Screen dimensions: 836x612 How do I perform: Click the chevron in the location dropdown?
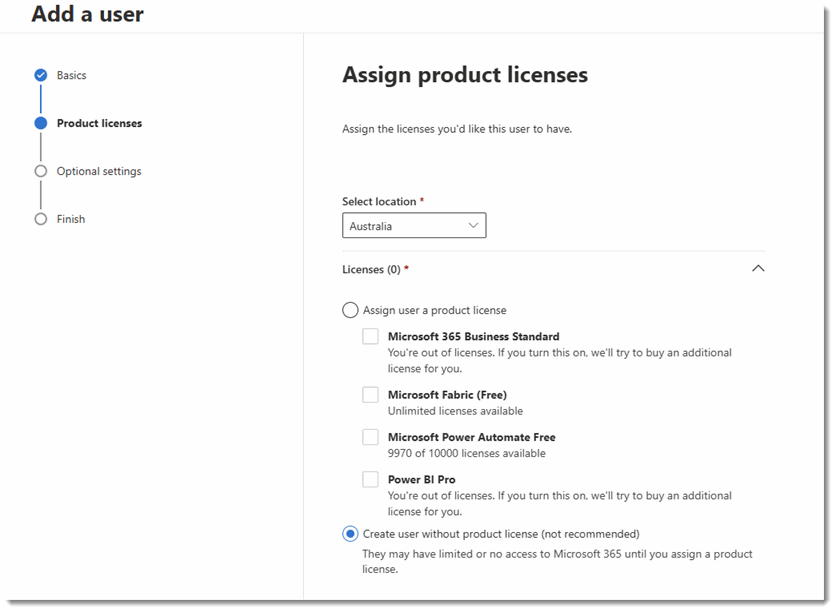pyautogui.click(x=473, y=226)
